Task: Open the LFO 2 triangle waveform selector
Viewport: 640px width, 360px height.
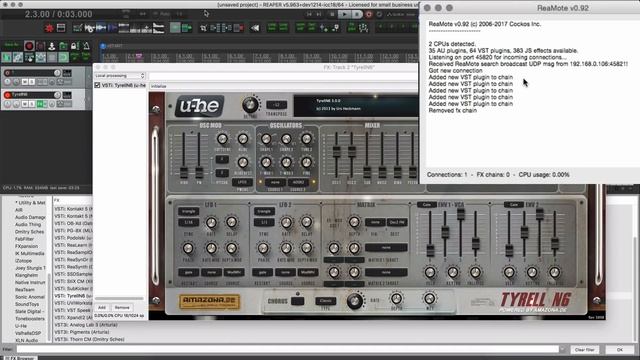Action: click(x=264, y=211)
